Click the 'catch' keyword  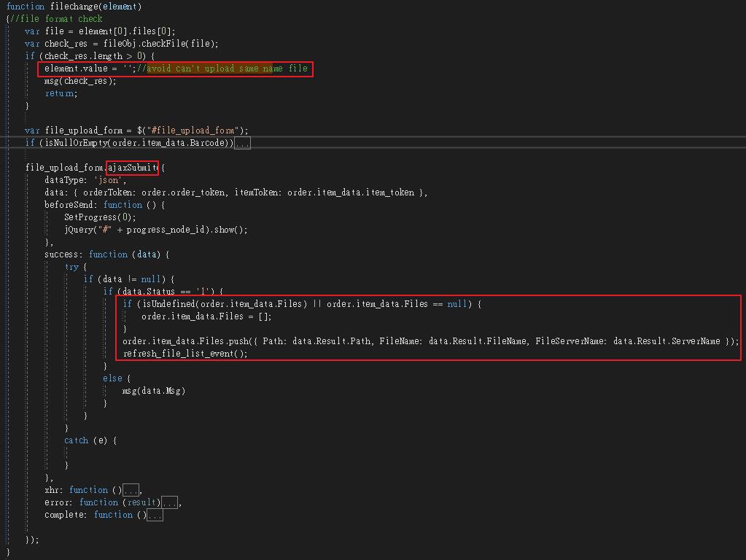(x=76, y=440)
